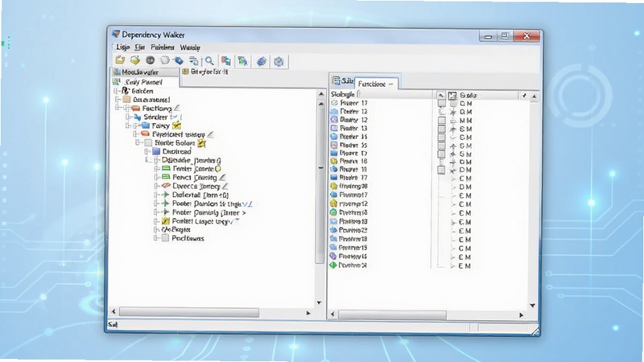Image resolution: width=644 pixels, height=362 pixels.
Task: Click the 'Sal' status bar text
Action: [113, 325]
